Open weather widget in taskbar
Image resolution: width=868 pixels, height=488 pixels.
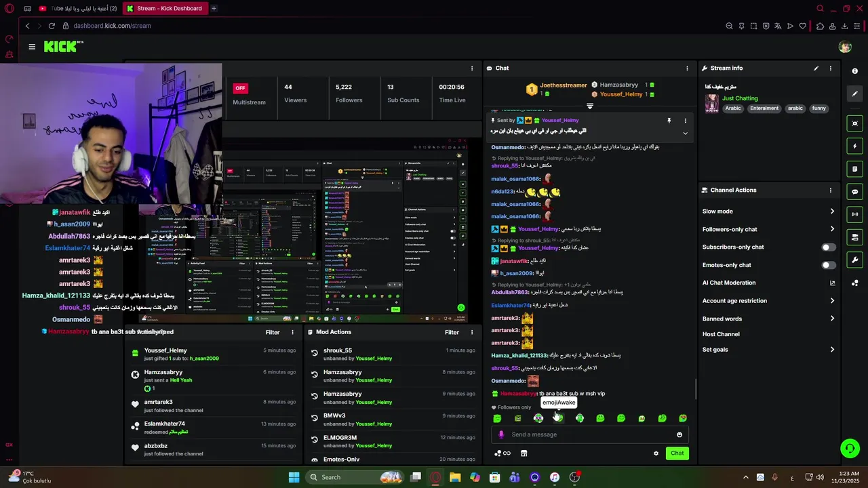click(x=29, y=477)
